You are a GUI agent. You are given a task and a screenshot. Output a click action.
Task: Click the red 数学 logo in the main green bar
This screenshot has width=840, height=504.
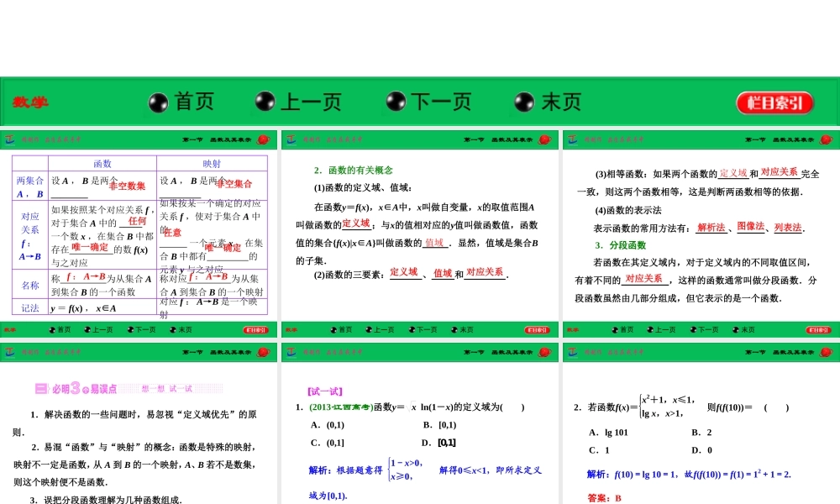tap(30, 102)
